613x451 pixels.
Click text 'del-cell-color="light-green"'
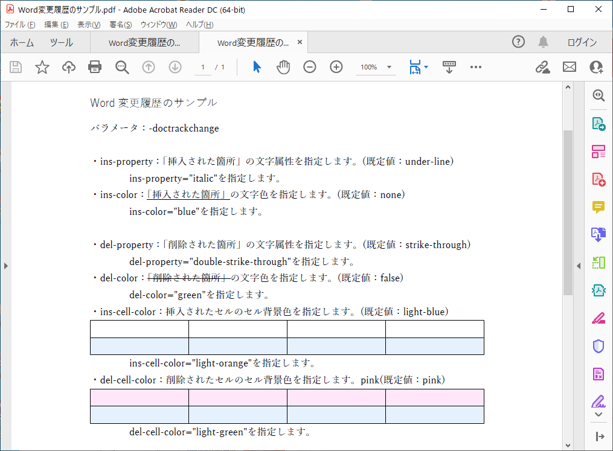pos(188,432)
